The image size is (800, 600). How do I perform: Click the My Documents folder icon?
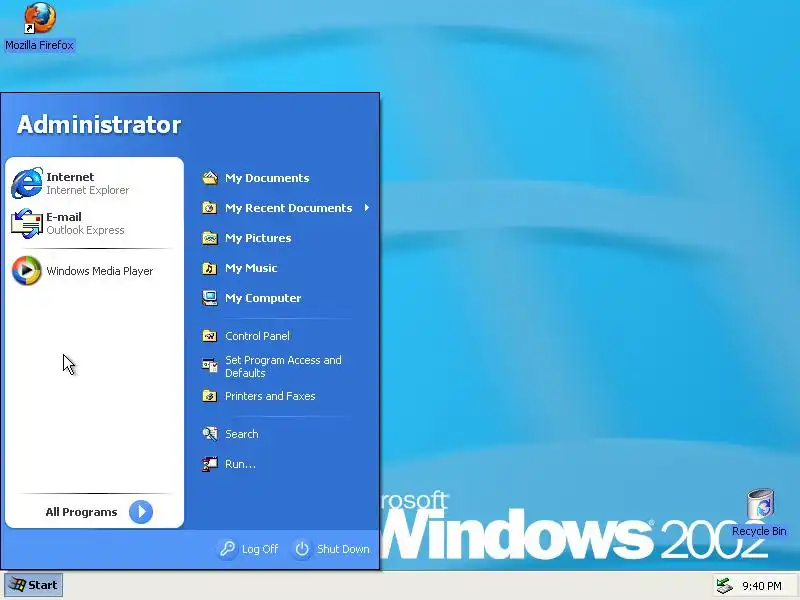[210, 178]
